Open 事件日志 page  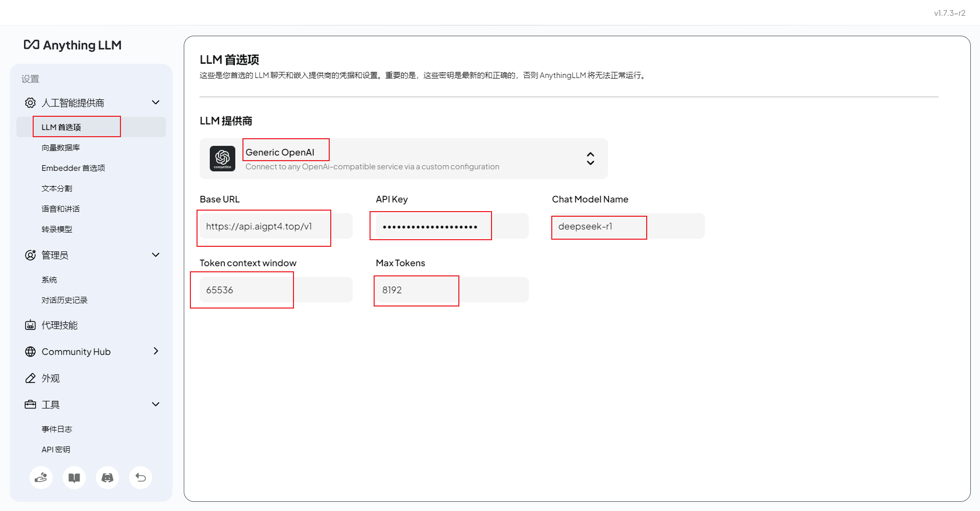click(x=57, y=429)
